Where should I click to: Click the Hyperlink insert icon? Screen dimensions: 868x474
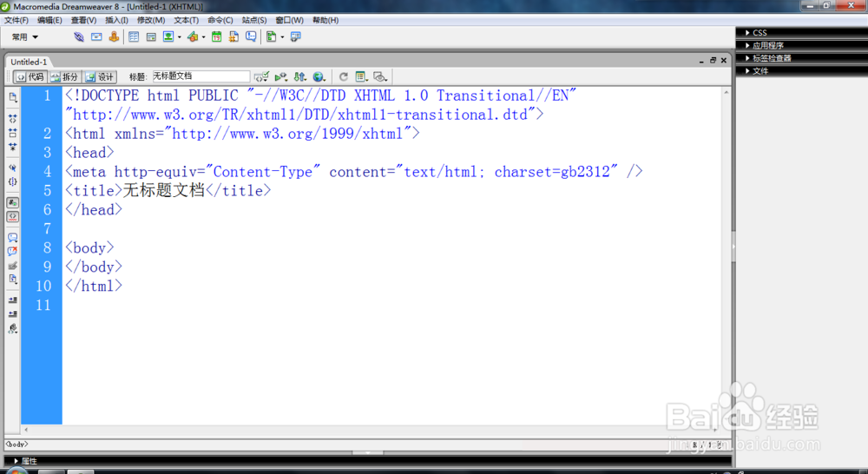pos(79,37)
